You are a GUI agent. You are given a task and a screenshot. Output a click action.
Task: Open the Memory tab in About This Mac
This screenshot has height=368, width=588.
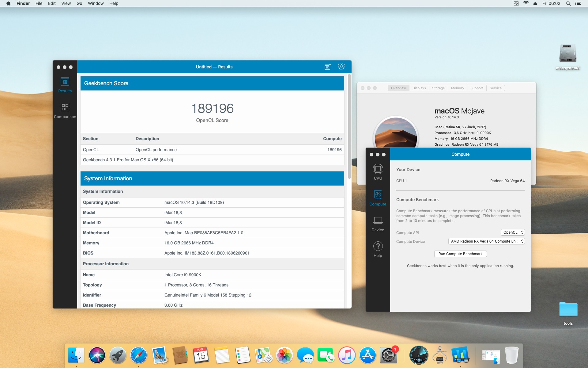point(457,88)
